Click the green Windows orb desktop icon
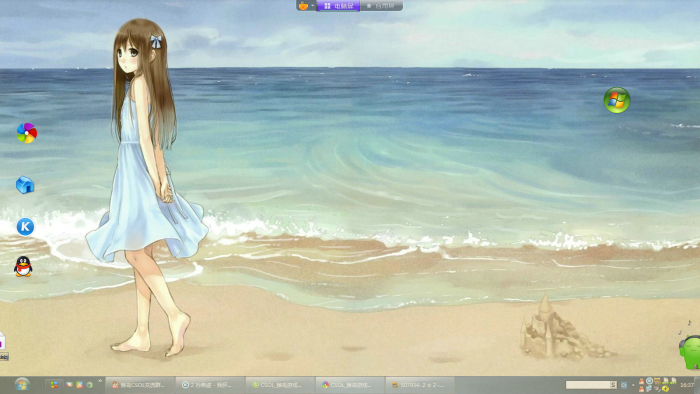This screenshot has height=394, width=700. pyautogui.click(x=617, y=100)
